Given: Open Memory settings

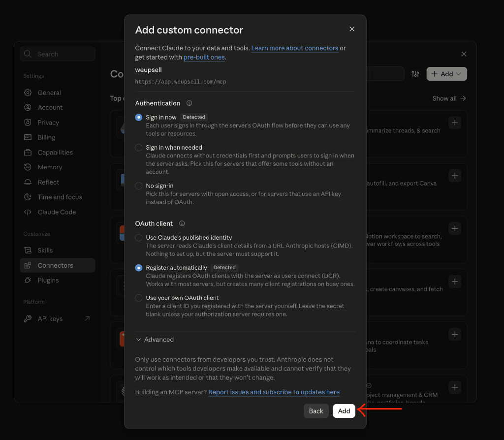Looking at the screenshot, I should pos(50,167).
